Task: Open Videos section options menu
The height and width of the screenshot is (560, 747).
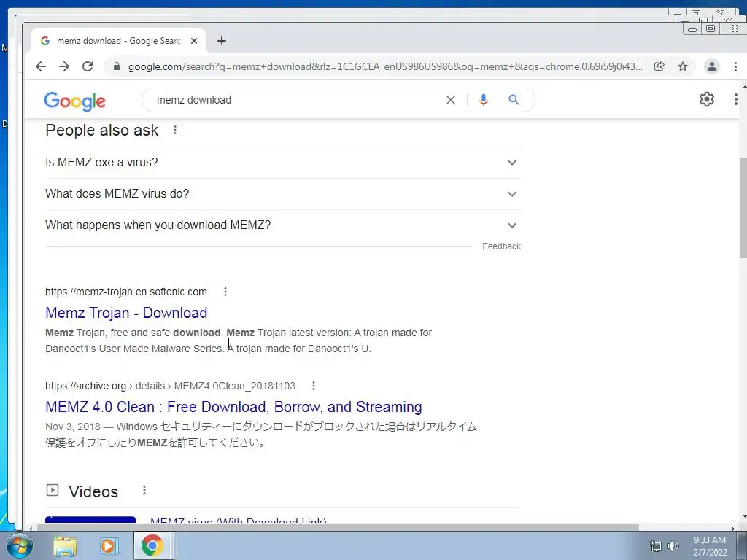Action: point(144,490)
